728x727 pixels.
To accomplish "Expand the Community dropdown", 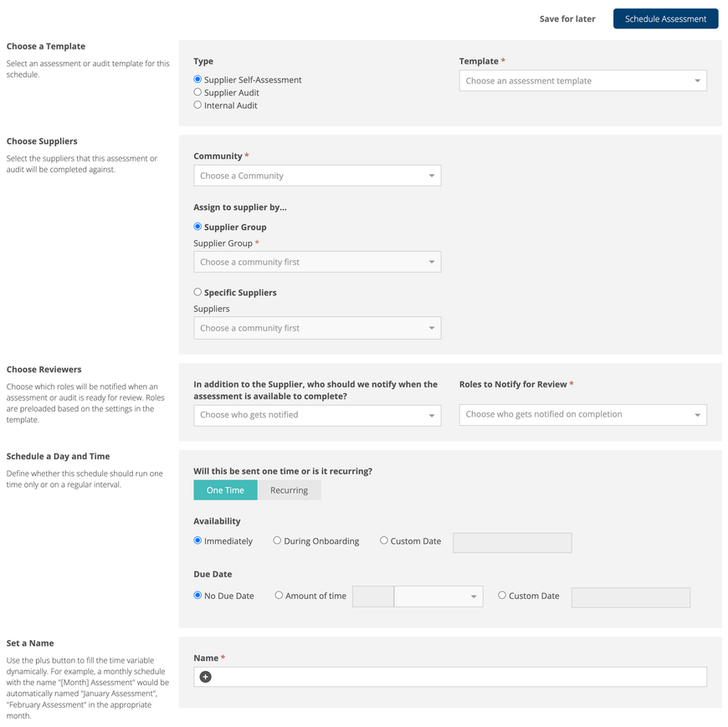I will 317,176.
